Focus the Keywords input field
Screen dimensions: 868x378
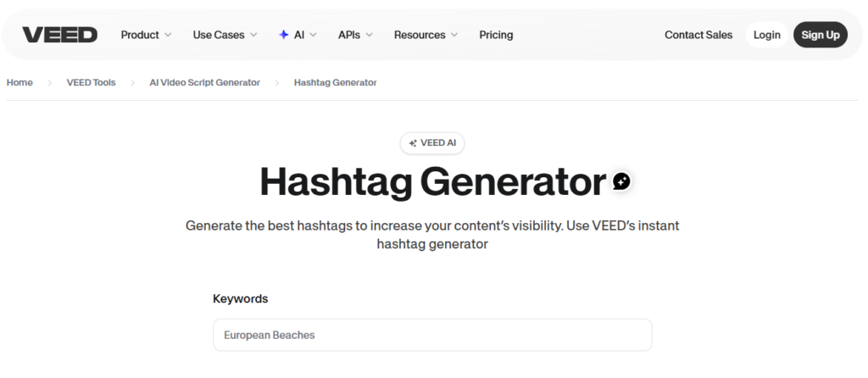pos(432,335)
